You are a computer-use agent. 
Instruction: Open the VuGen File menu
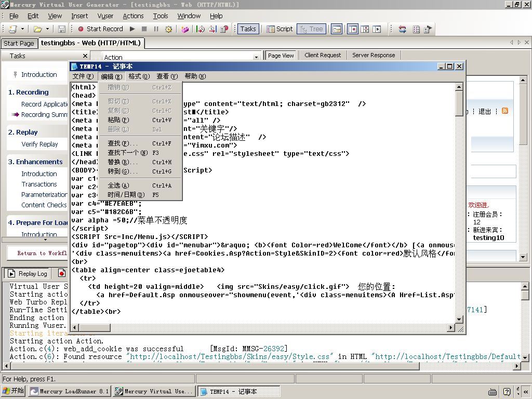(14, 16)
